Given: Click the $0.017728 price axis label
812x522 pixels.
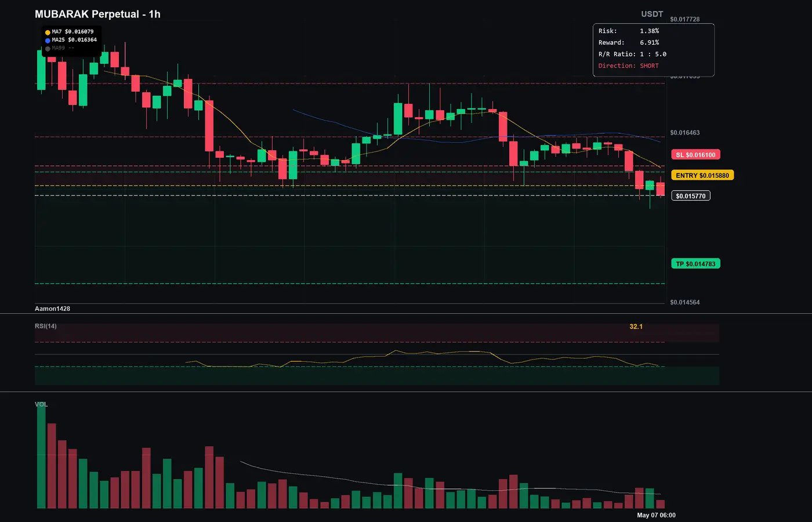Looking at the screenshot, I should pyautogui.click(x=685, y=19).
